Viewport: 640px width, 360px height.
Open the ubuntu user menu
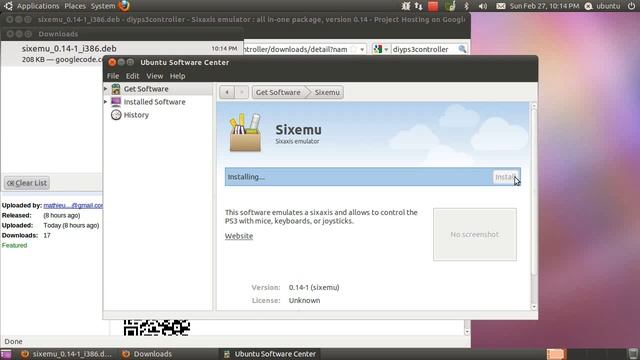pos(602,6)
